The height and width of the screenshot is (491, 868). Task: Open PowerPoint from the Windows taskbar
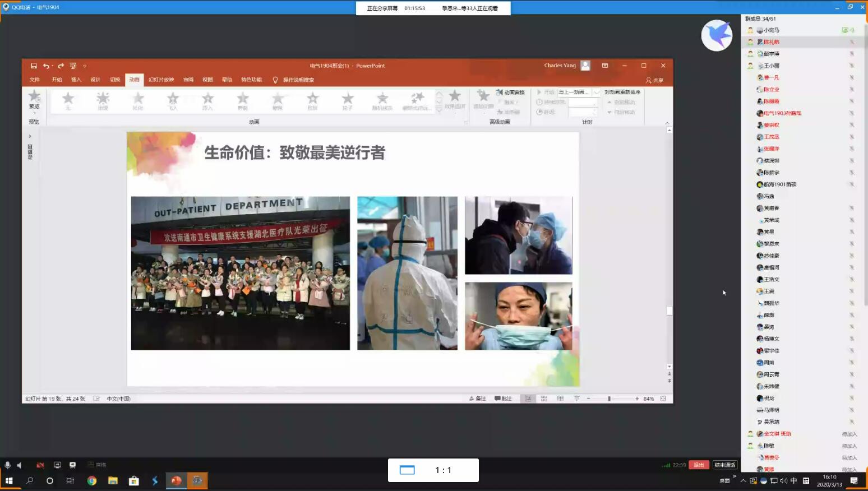176,480
